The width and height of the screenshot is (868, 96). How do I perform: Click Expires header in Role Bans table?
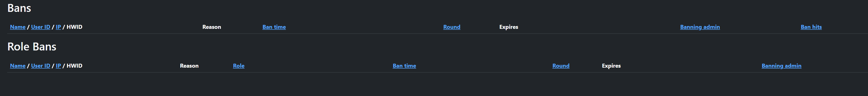pyautogui.click(x=611, y=66)
